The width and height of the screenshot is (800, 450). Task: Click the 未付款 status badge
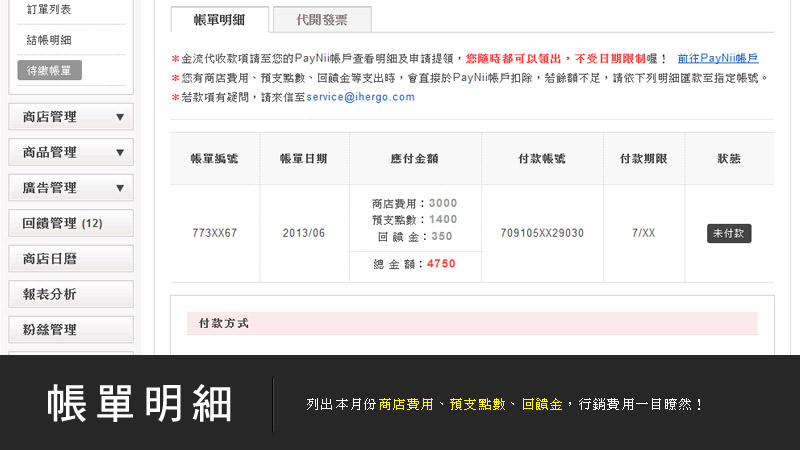[x=729, y=233]
